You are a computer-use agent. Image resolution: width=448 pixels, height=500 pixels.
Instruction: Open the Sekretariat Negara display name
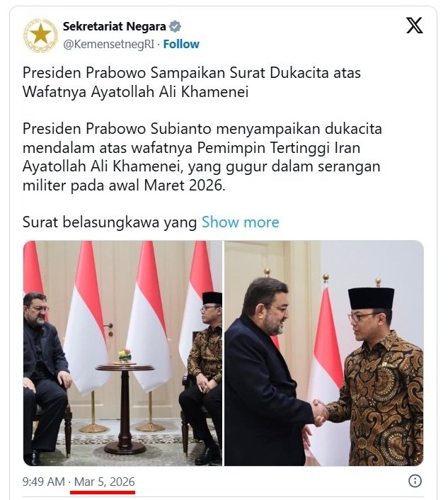click(115, 26)
